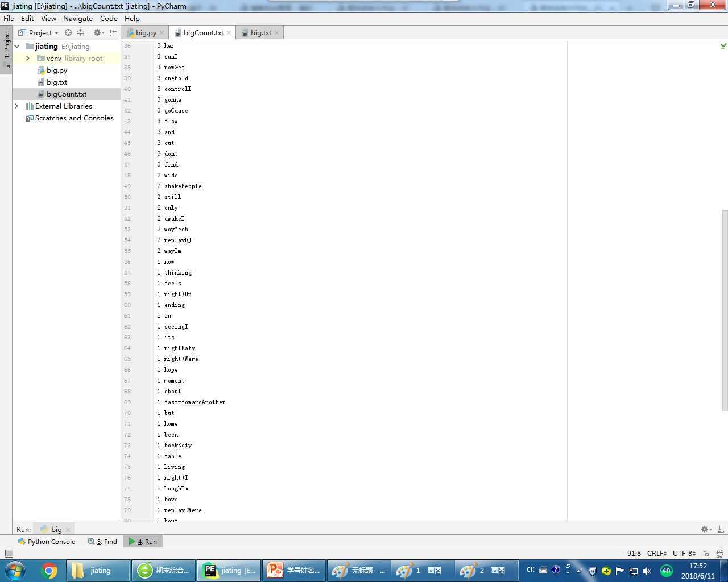Open the 3: Find tool window
Viewport: 728px width, 582px height.
tap(102, 542)
